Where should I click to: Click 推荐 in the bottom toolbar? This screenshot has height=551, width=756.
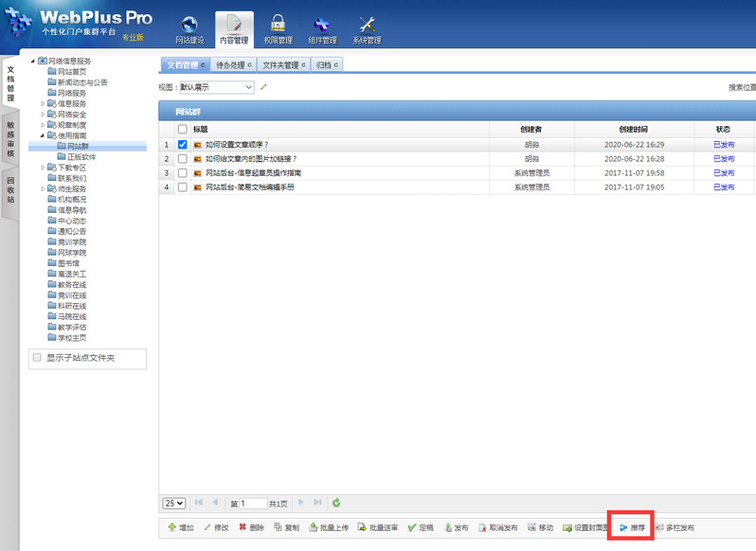click(x=632, y=527)
